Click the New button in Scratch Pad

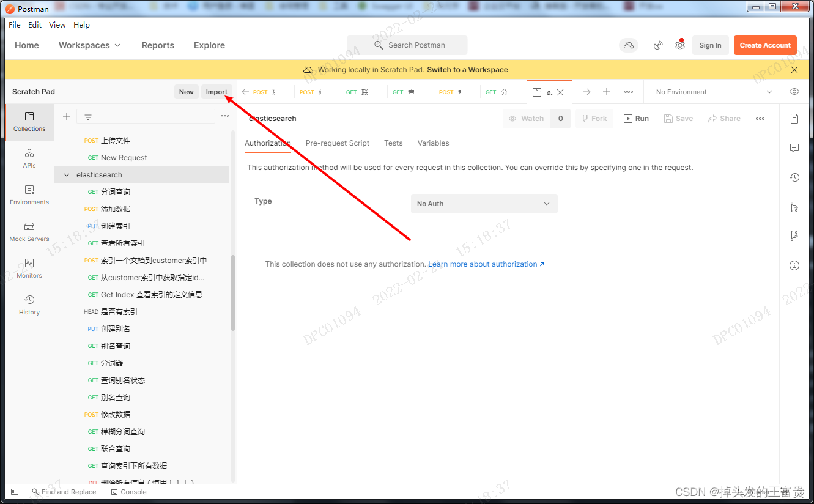(187, 92)
